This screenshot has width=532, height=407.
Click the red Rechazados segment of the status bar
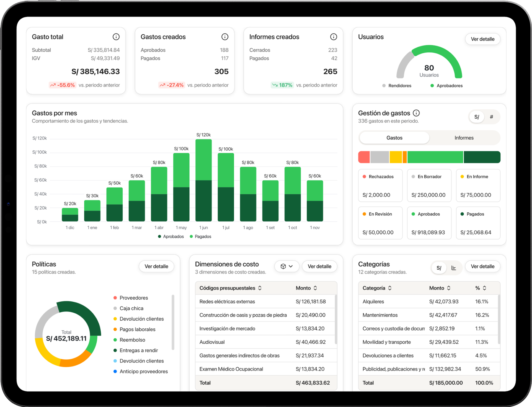pos(364,157)
